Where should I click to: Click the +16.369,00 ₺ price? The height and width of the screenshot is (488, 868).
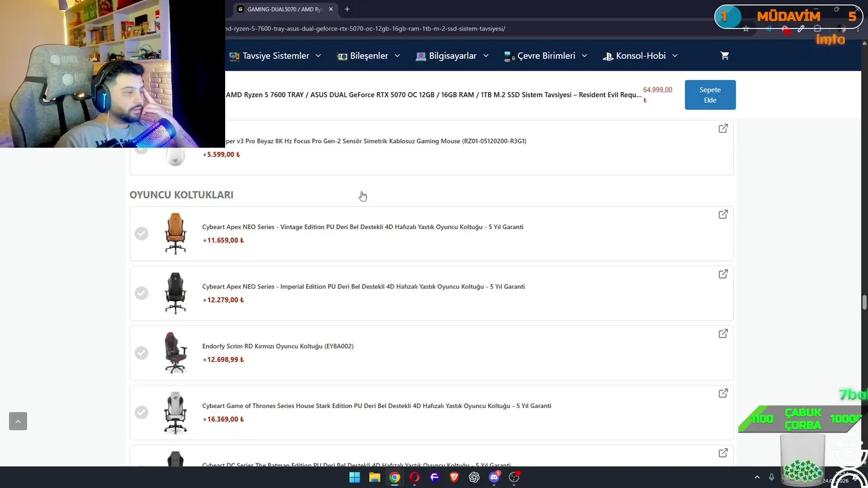click(223, 419)
